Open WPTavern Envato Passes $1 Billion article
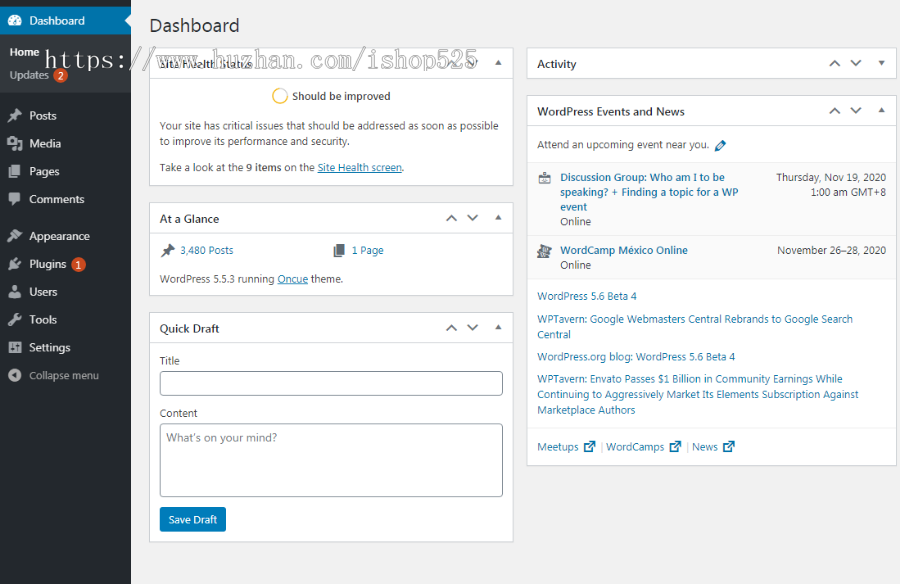Screen dimensions: 900x584 pos(698,395)
